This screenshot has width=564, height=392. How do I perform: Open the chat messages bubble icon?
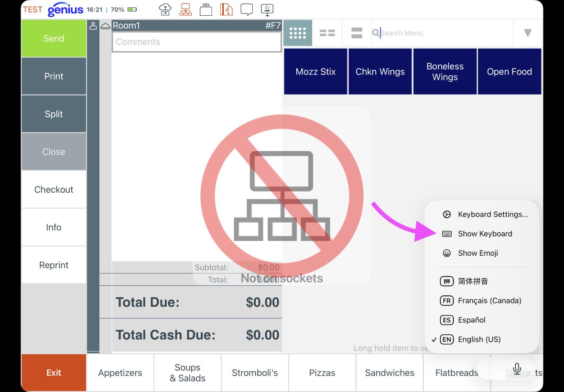click(247, 10)
